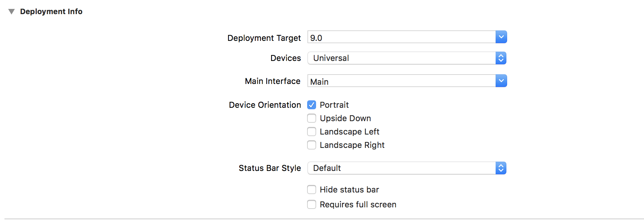Screen dimensions: 644x220
Task: Click the Status Bar Style label
Action: coord(270,168)
